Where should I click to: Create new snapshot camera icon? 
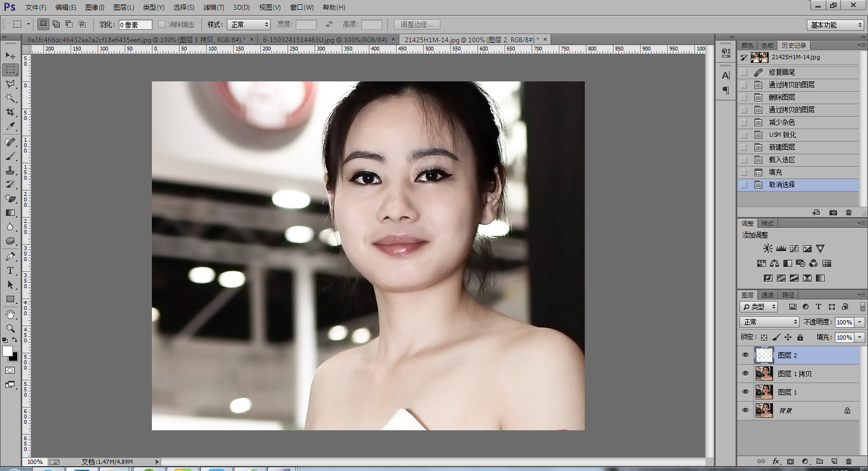[833, 213]
